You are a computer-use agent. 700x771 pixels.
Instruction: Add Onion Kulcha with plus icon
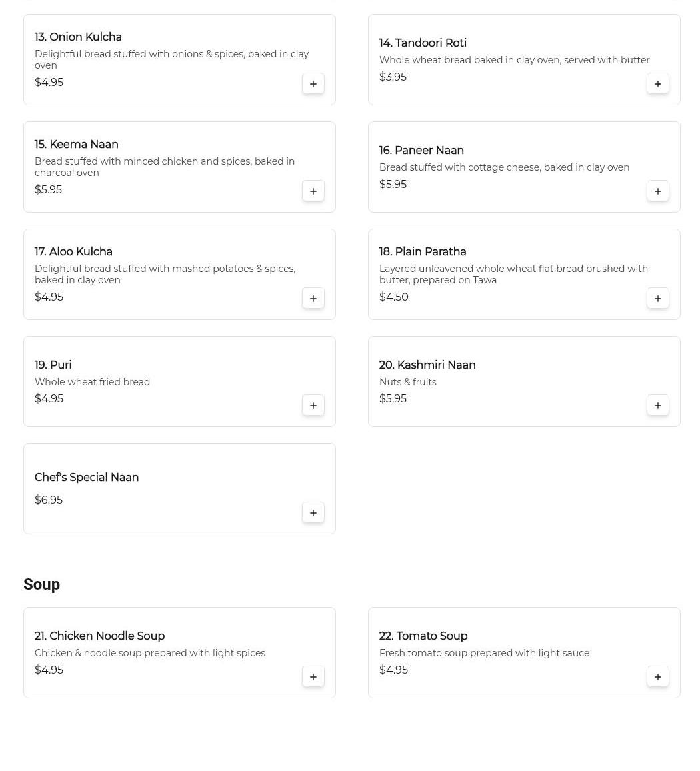(313, 84)
